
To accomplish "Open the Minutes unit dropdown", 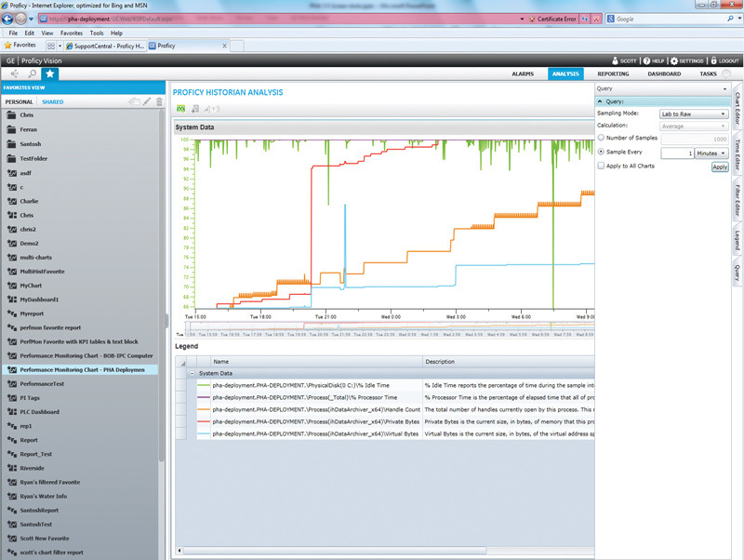I will click(x=711, y=153).
